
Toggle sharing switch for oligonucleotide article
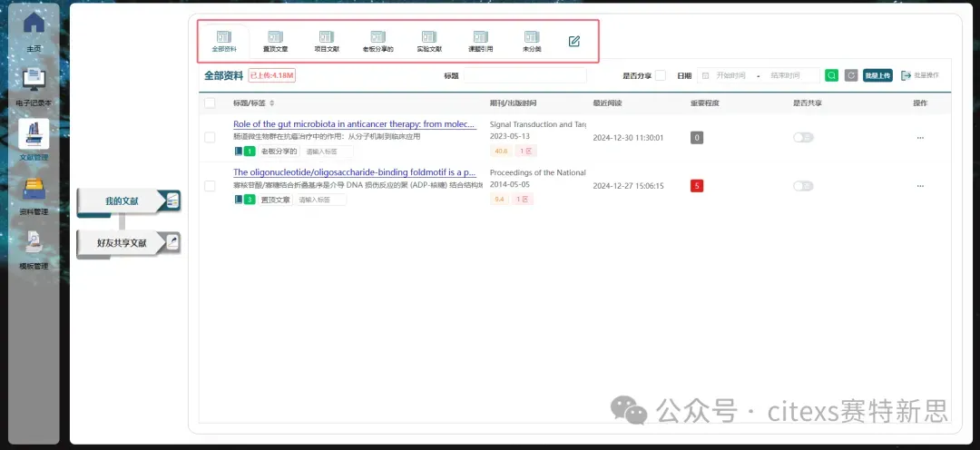[803, 186]
